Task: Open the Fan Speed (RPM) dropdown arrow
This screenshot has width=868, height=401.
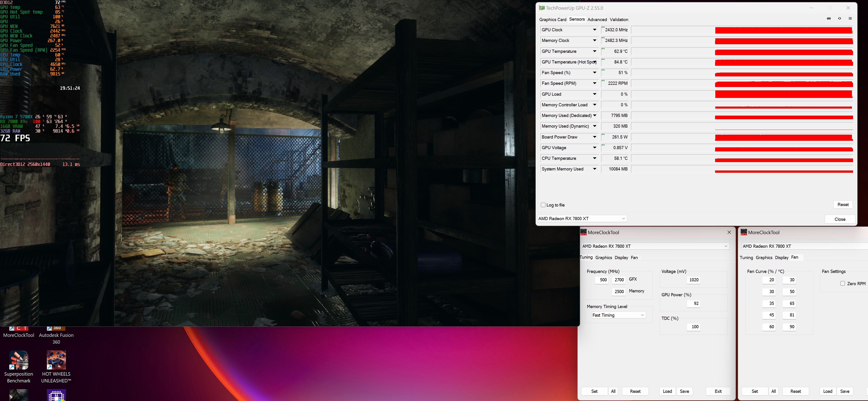Action: coord(595,83)
